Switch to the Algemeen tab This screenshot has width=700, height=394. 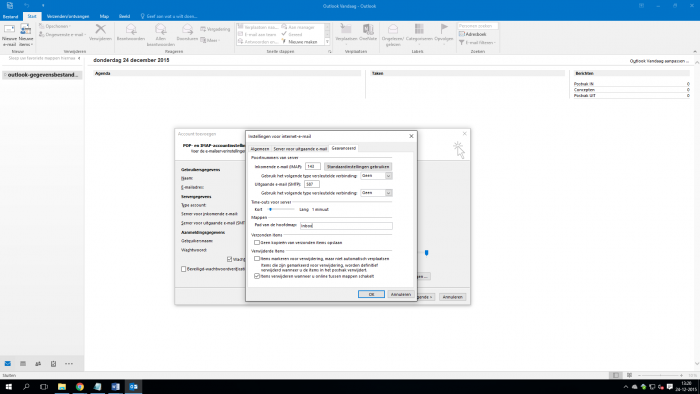coord(260,149)
